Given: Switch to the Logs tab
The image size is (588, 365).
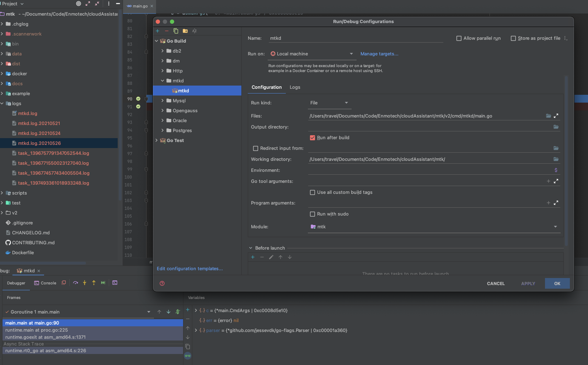Looking at the screenshot, I should (x=295, y=87).
